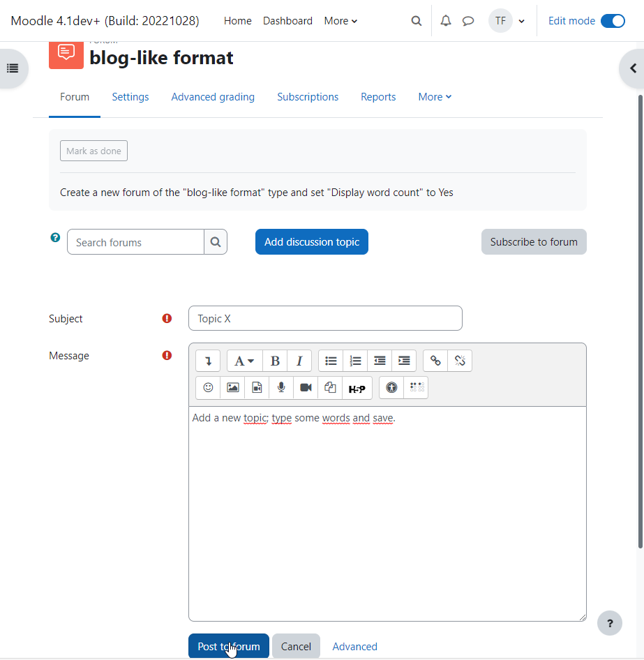Open the paragraph styles dropdown in editor

[244, 361]
